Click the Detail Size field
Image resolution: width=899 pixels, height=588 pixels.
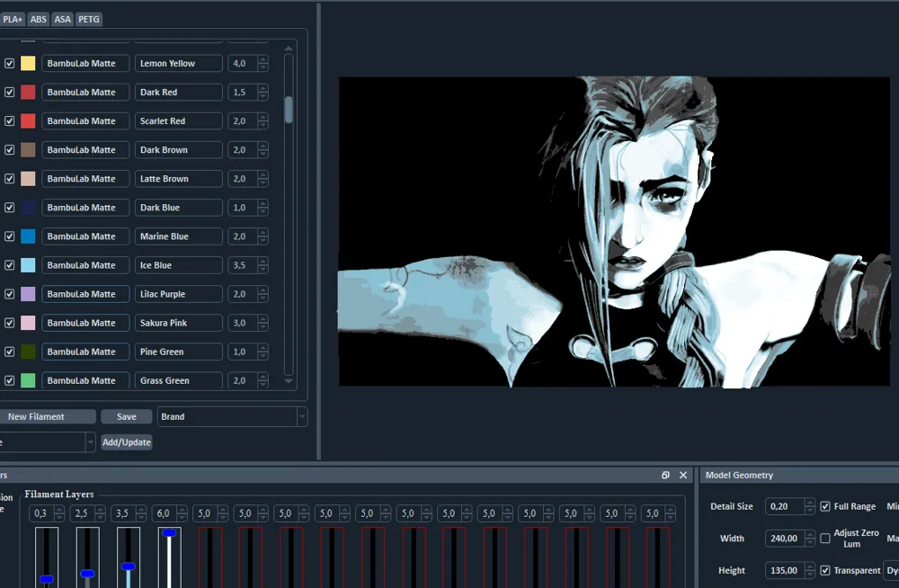pos(789,506)
